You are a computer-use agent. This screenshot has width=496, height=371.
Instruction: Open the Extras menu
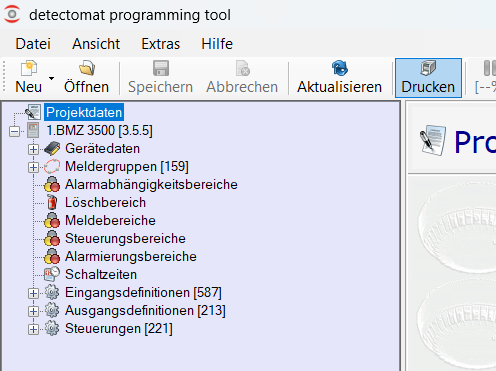[161, 44]
